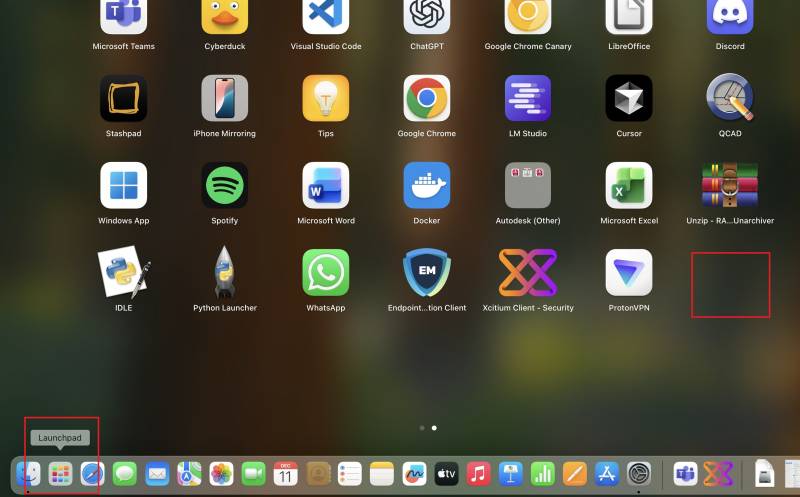The image size is (800, 497).
Task: Launch the Cursor editor app
Action: point(629,98)
